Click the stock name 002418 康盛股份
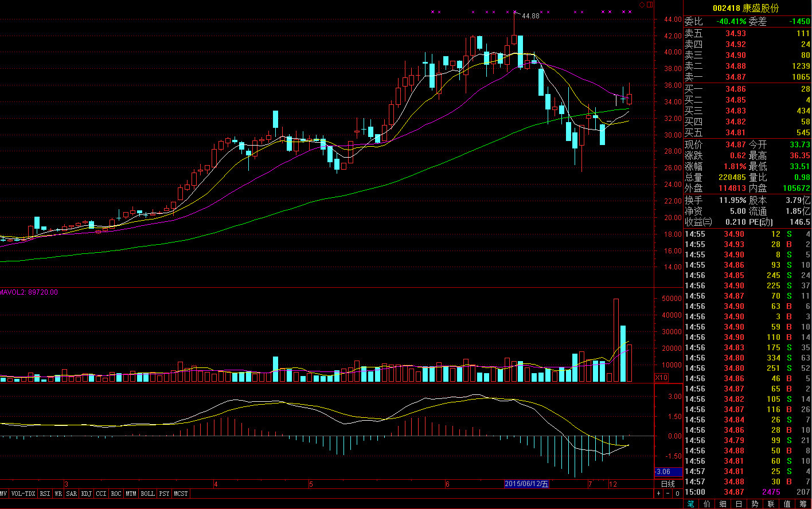Viewport: 812px width, 509px height. coord(745,8)
